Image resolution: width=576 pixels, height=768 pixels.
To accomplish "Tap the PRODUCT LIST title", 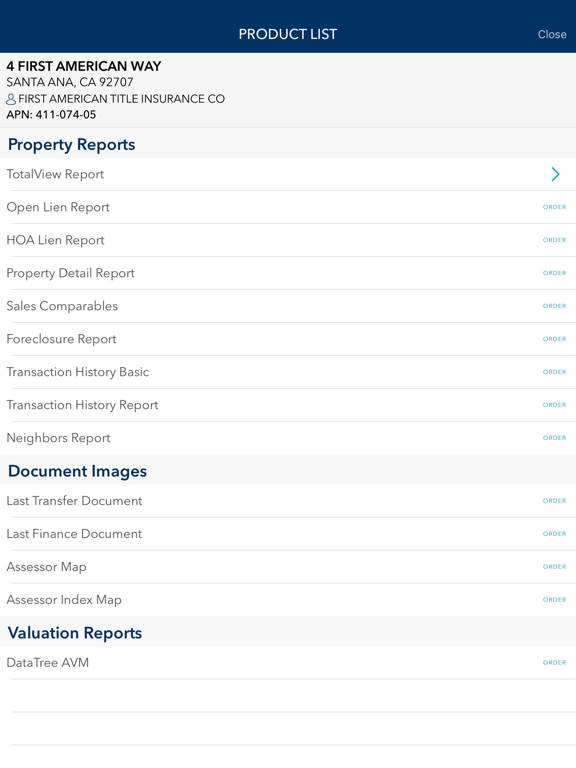I will coord(288,34).
